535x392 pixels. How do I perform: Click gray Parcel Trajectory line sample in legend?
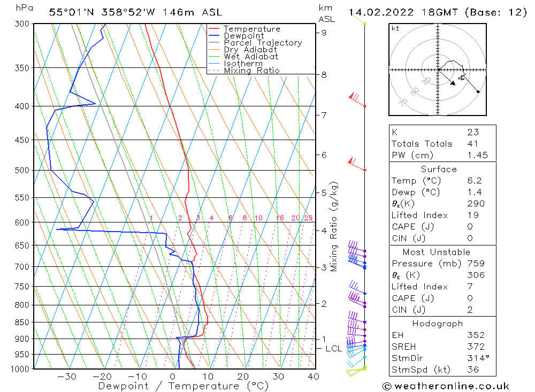point(214,43)
